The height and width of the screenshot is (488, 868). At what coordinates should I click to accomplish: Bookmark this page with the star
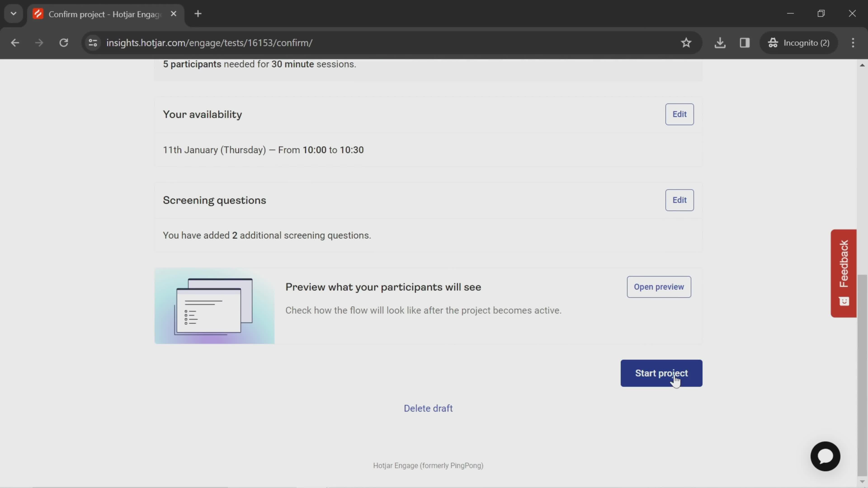click(686, 43)
